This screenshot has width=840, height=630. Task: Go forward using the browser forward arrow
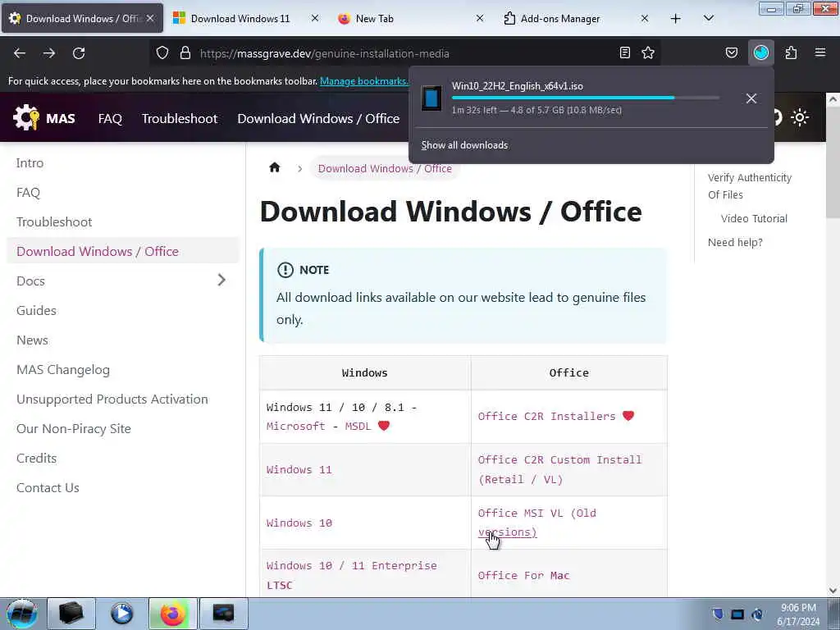click(x=49, y=53)
